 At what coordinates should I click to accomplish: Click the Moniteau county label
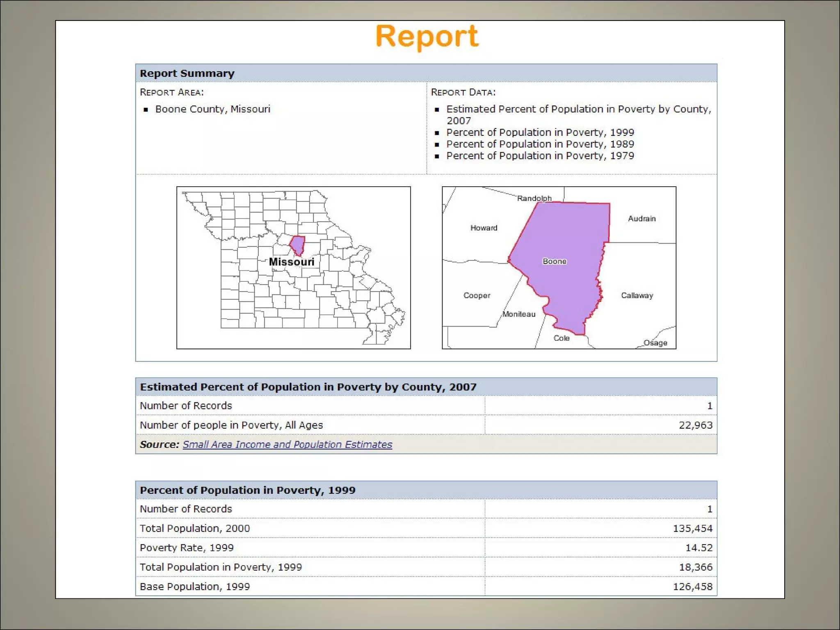pyautogui.click(x=519, y=314)
